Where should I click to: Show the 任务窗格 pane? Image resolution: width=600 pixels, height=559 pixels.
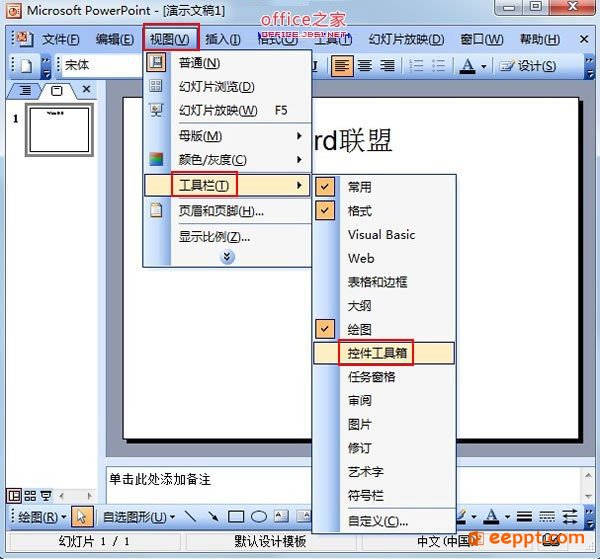[x=384, y=376]
